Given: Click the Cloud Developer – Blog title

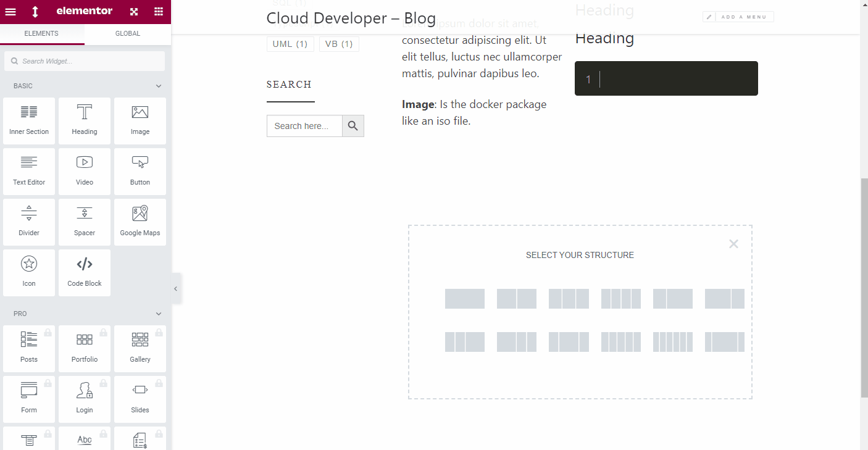Looking at the screenshot, I should pos(351,19).
